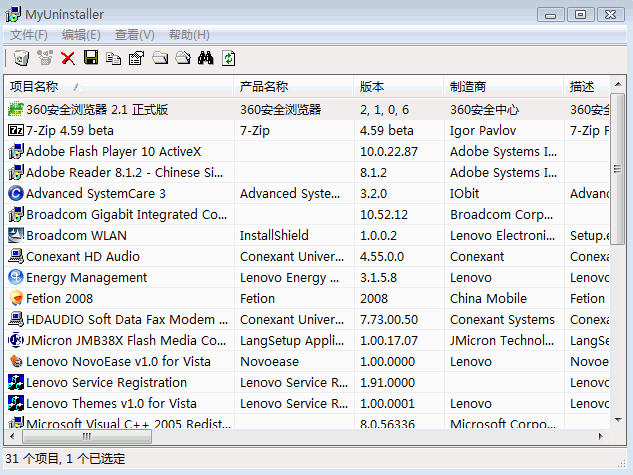Click the 360安全中心 manufacturer cell
Image resolution: width=633 pixels, height=475 pixels.
484,109
